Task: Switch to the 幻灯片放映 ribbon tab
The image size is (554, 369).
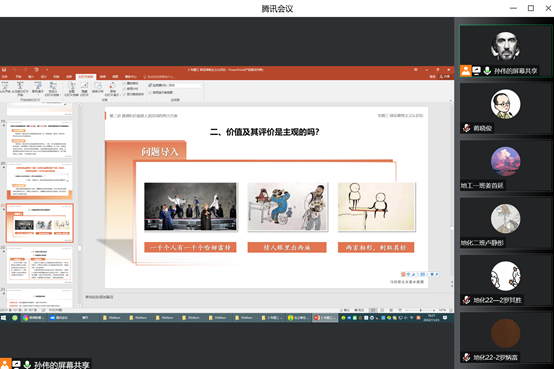Action: click(x=86, y=77)
